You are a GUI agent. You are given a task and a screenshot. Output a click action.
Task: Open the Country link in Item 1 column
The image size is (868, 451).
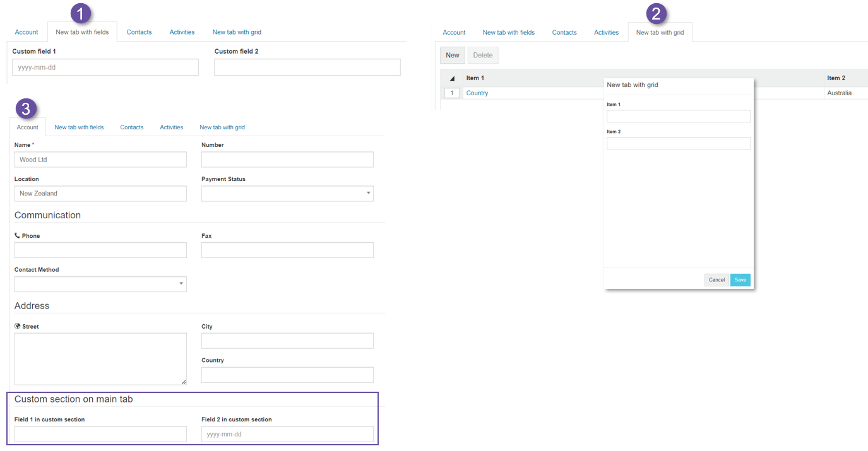coord(477,93)
